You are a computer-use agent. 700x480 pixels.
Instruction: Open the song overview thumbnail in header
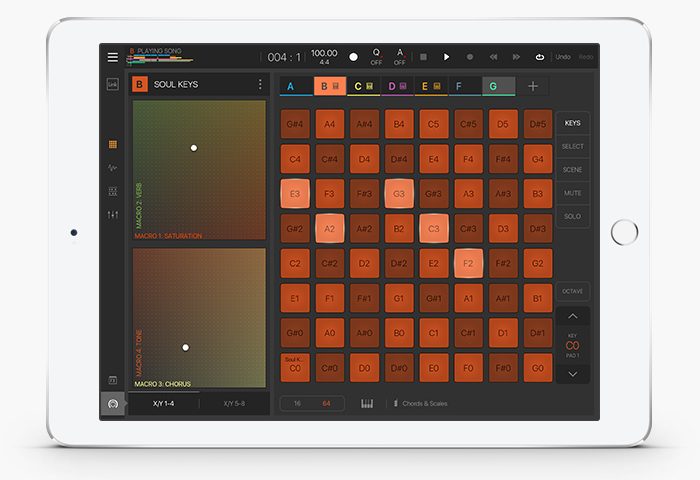coord(161,56)
